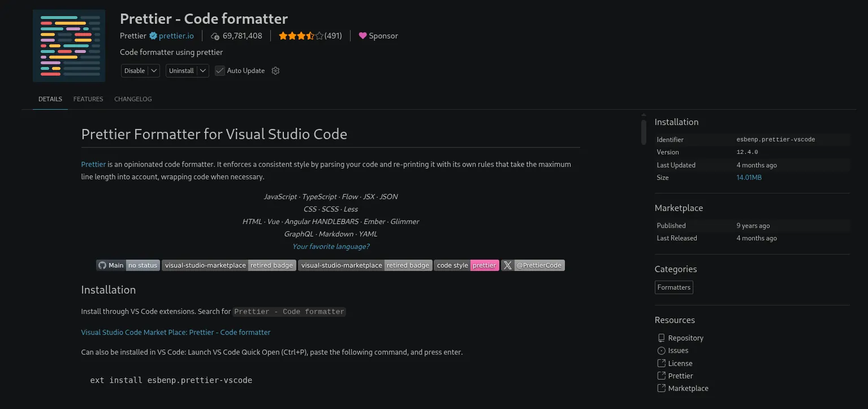Screen dimensions: 868x409
Task: Click the Prettier extension logo thumbnail
Action: (x=69, y=46)
